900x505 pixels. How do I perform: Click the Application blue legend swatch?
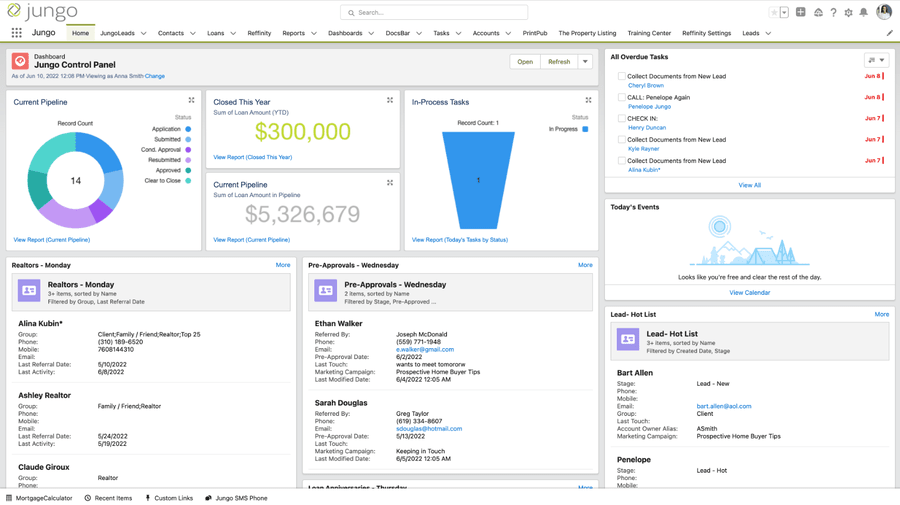[188, 129]
